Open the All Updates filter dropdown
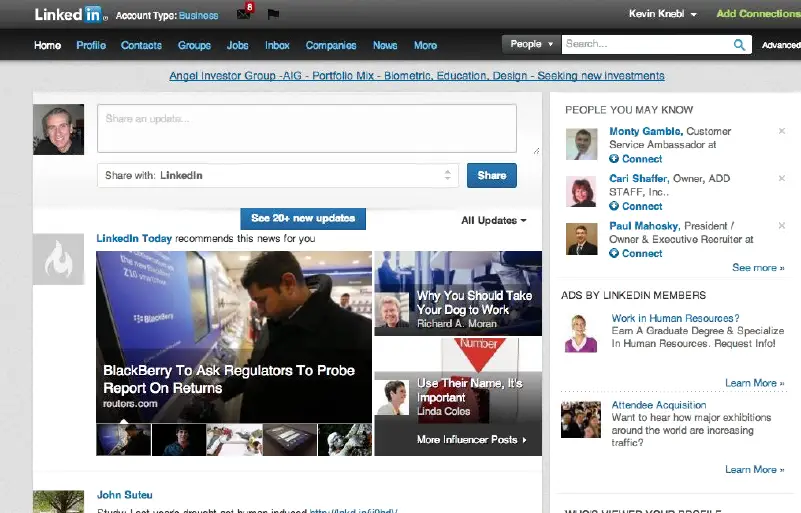This screenshot has height=513, width=801. click(494, 220)
